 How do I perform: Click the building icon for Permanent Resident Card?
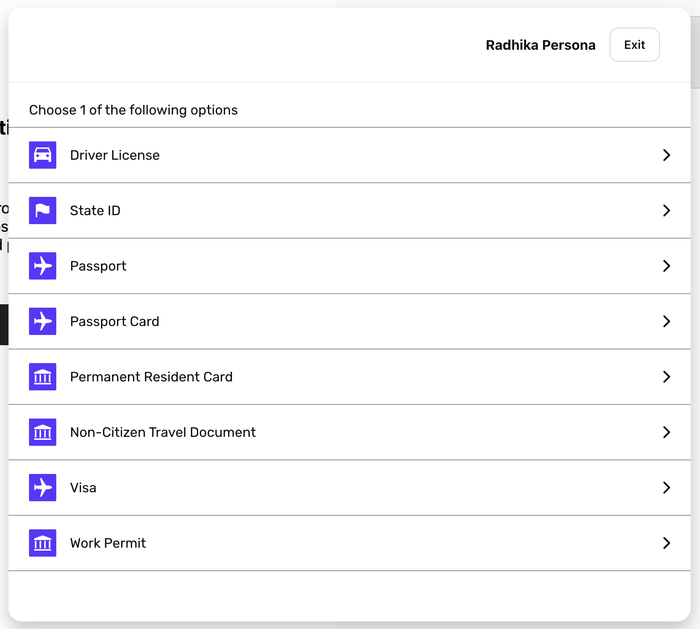42,377
